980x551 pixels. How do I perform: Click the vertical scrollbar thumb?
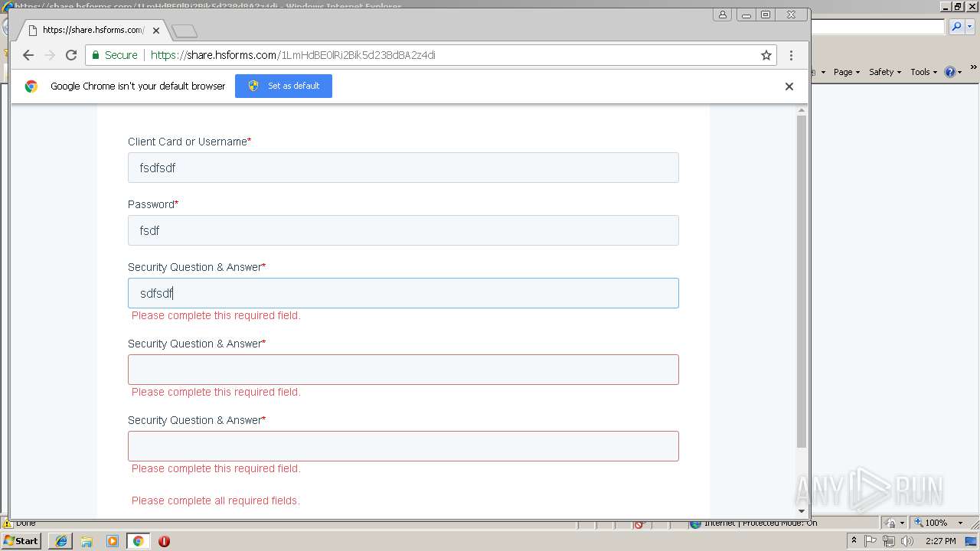(x=802, y=282)
